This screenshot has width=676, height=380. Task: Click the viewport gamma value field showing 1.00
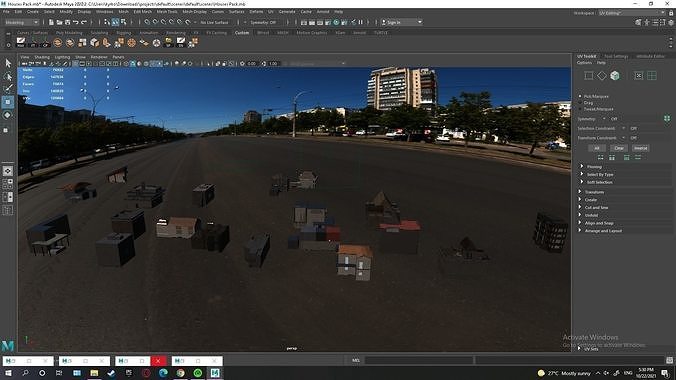point(273,63)
